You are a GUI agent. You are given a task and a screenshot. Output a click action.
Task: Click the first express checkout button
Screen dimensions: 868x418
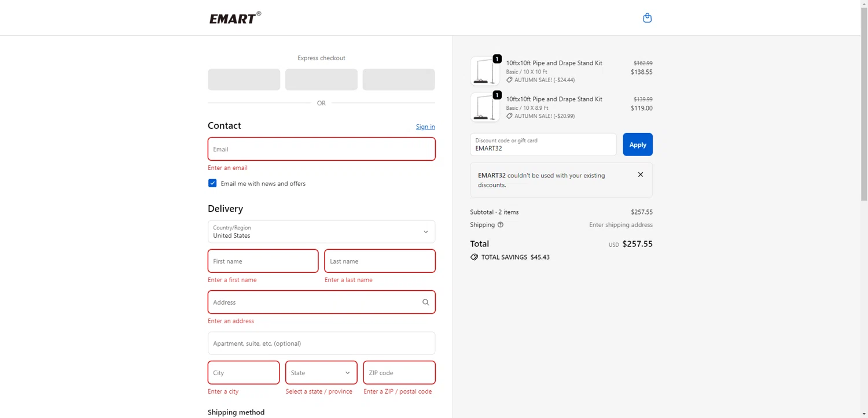pyautogui.click(x=244, y=80)
